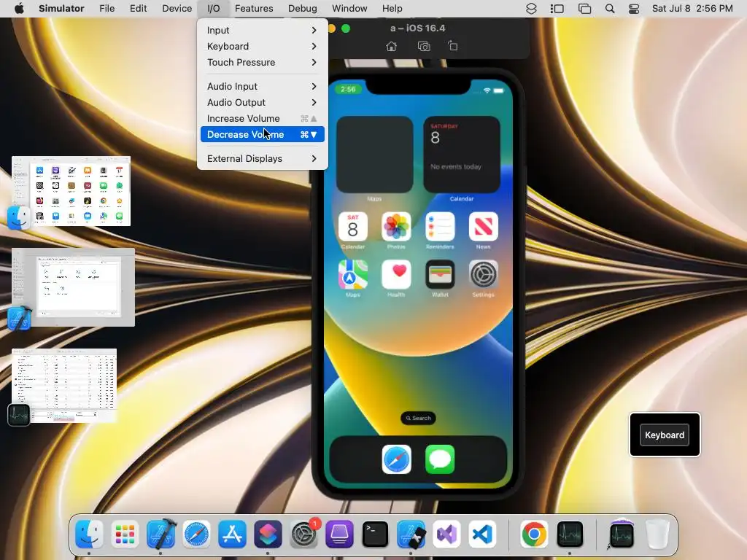Open Terminal from the macOS Dock
Viewport: 747px width, 560px height.
[375, 534]
